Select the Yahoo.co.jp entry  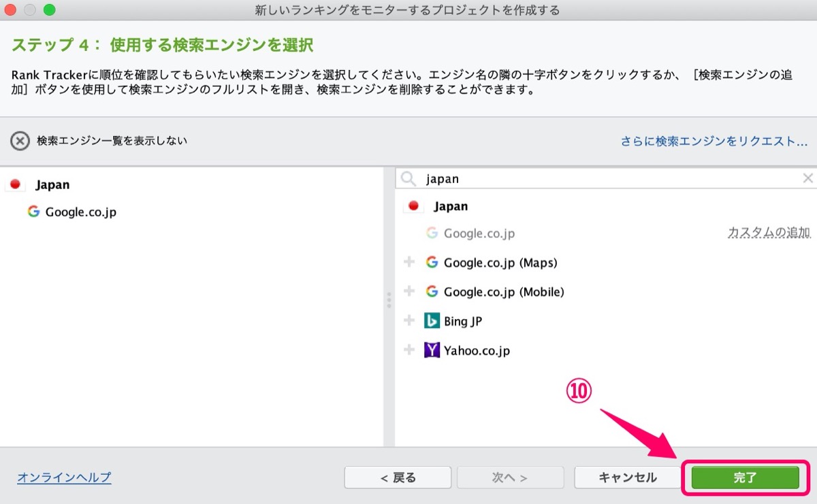click(477, 351)
